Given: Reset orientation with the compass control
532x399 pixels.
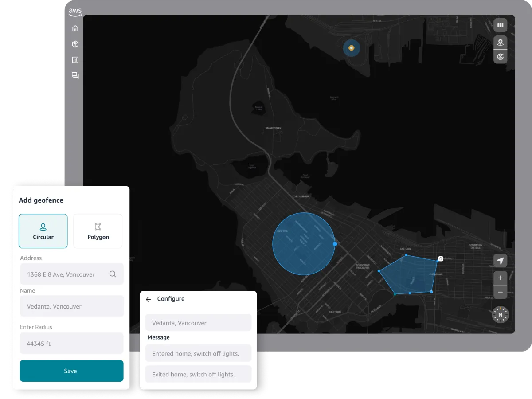Looking at the screenshot, I should [500, 315].
